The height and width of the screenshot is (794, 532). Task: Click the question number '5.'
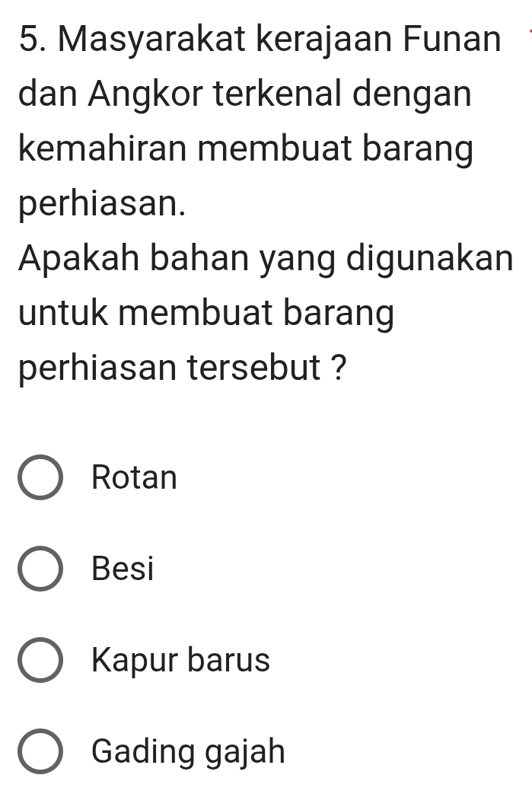30,39
